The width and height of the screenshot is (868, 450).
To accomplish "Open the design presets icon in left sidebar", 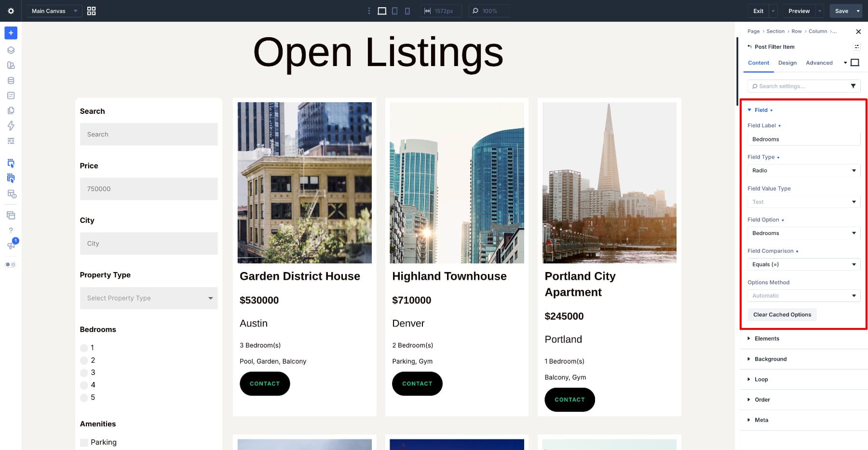I will (x=11, y=65).
